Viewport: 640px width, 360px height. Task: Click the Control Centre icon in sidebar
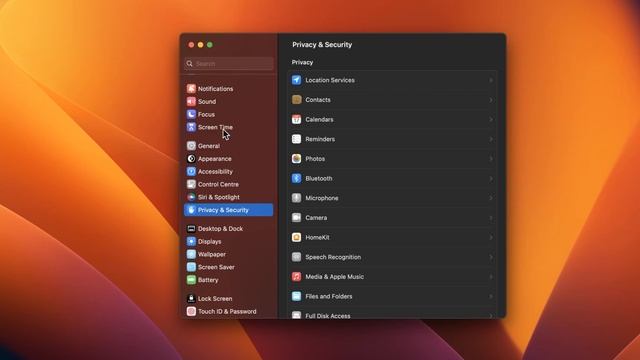(191, 184)
